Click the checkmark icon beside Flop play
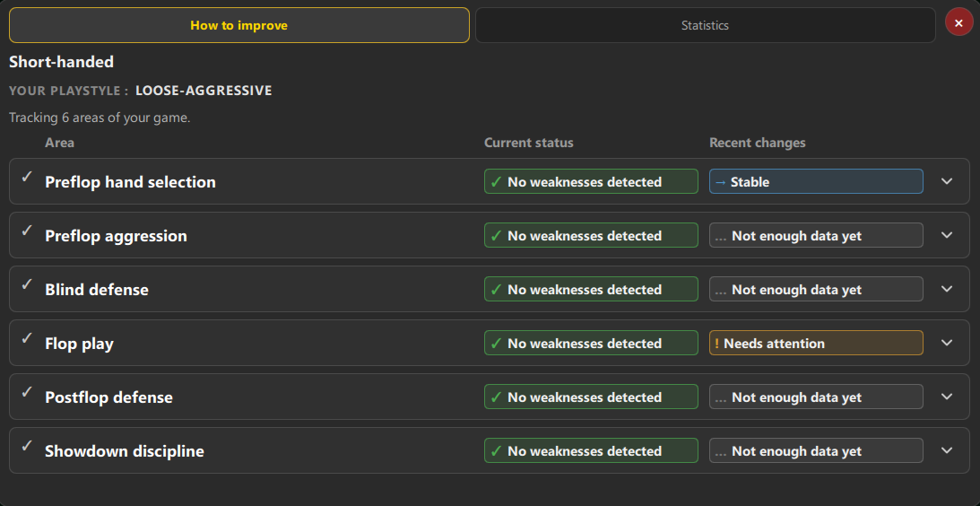Screen dimensions: 980x506 pyautogui.click(x=26, y=337)
